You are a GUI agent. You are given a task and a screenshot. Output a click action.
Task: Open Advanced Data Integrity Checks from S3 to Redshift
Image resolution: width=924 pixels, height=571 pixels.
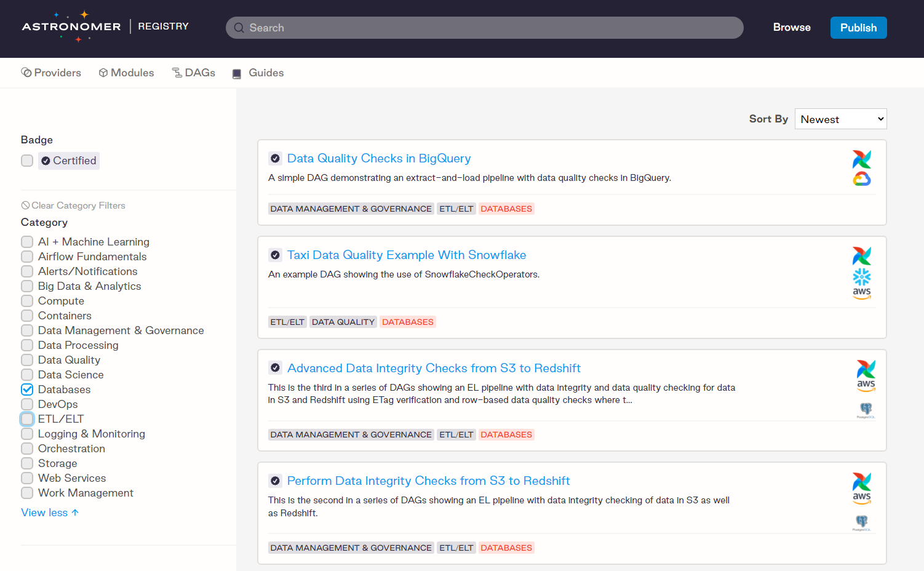[x=434, y=369]
